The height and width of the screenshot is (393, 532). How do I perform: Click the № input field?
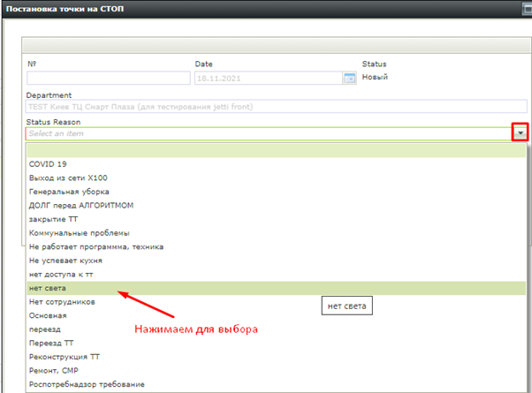[x=109, y=78]
